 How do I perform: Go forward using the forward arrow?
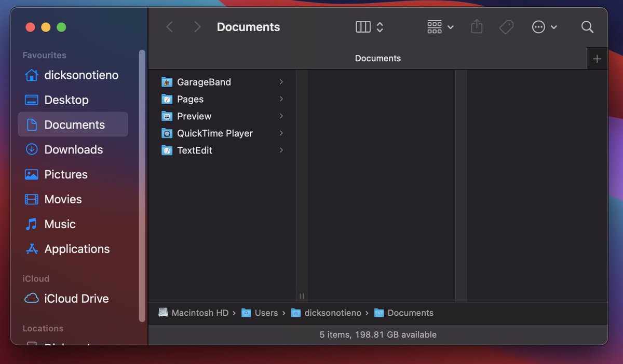click(197, 27)
